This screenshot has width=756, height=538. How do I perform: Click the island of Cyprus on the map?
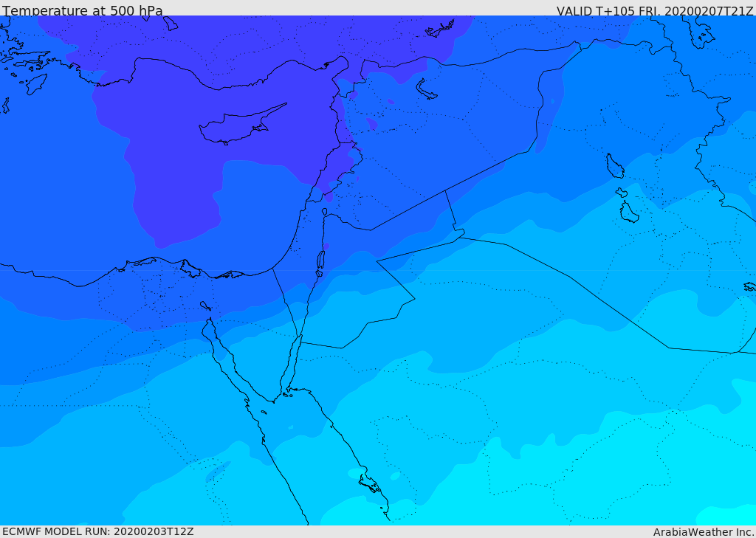(242, 125)
